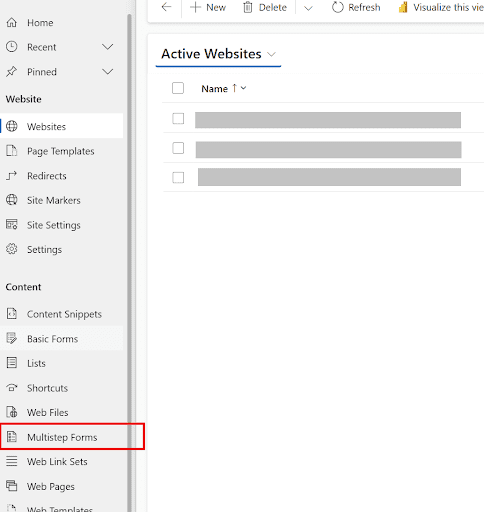The height and width of the screenshot is (512, 484).
Task: Open Web Link Sets link
Action: tap(57, 462)
